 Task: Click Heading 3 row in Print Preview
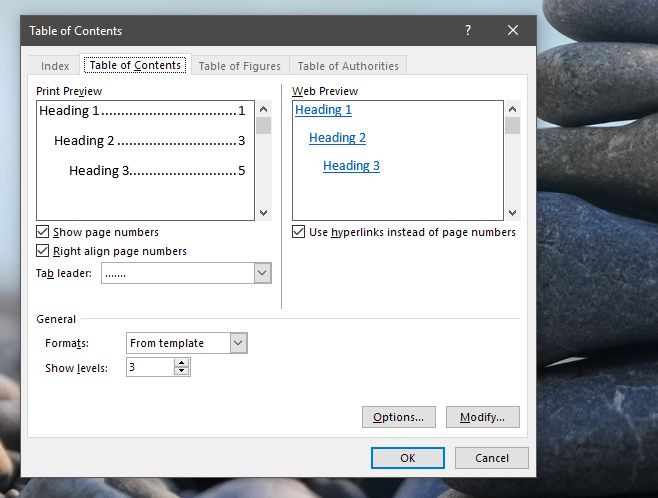click(x=157, y=171)
